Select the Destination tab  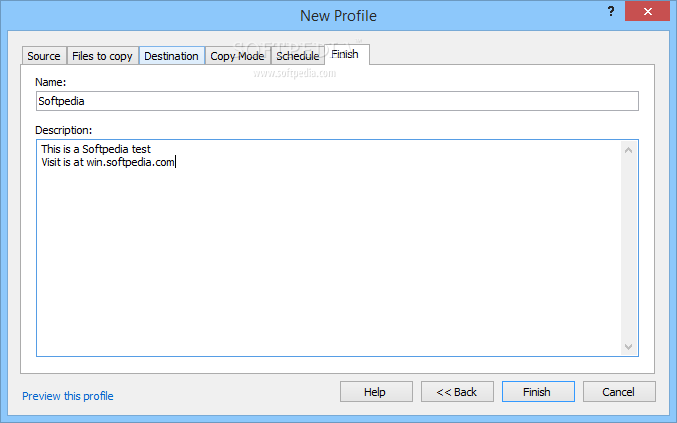171,56
